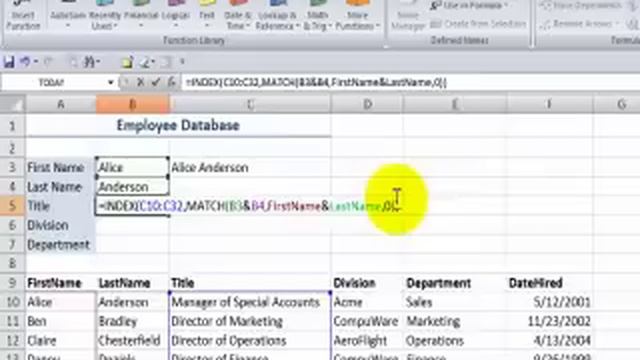640x360 pixels.
Task: Select column A header
Action: point(61,104)
